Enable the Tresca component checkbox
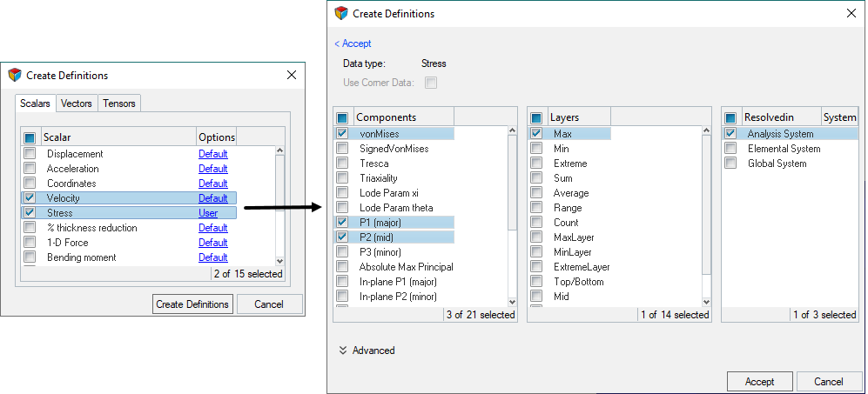 click(342, 164)
